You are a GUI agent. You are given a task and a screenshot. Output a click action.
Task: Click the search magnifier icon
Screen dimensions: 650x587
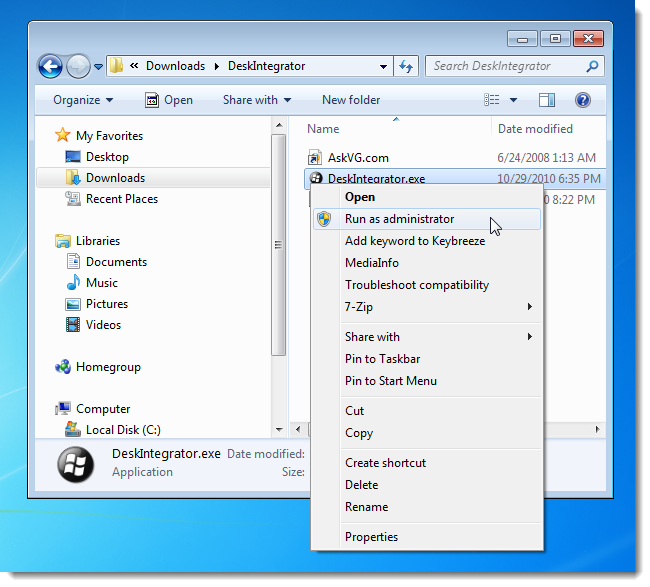click(593, 66)
